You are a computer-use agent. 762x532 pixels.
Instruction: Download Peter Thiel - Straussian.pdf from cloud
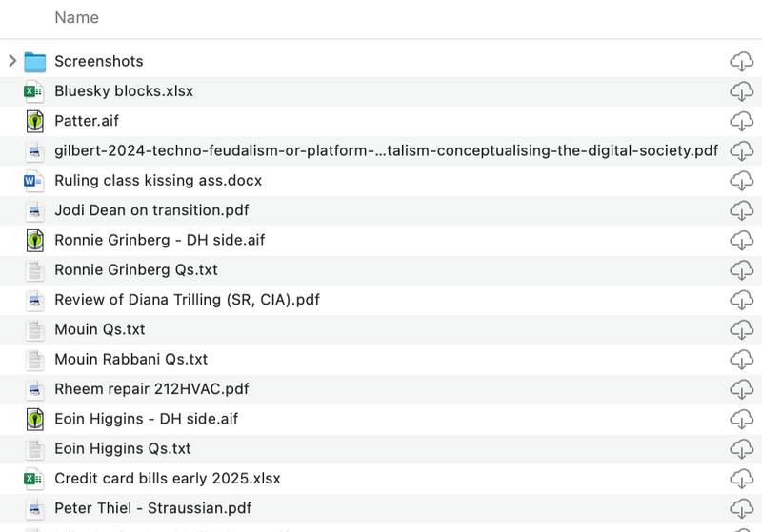click(741, 508)
